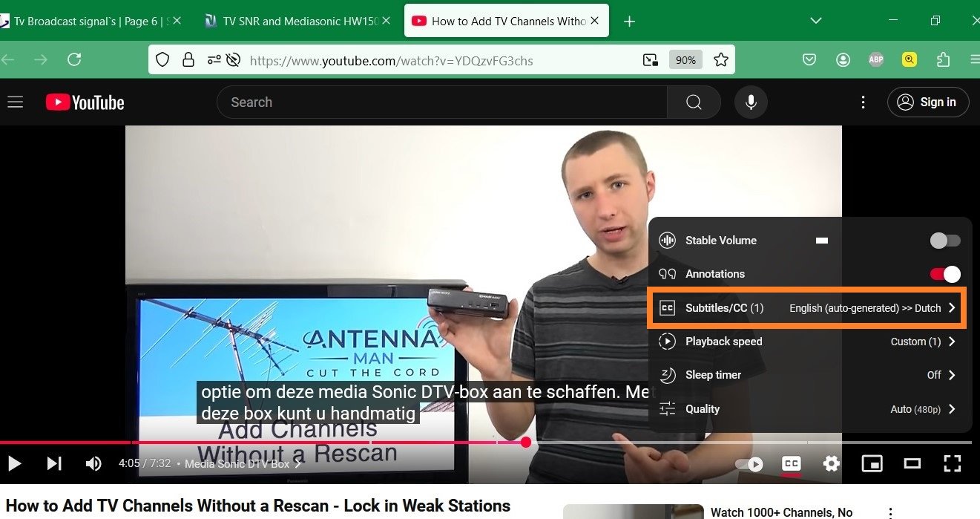Click the video progress scrubber handle

tap(526, 443)
